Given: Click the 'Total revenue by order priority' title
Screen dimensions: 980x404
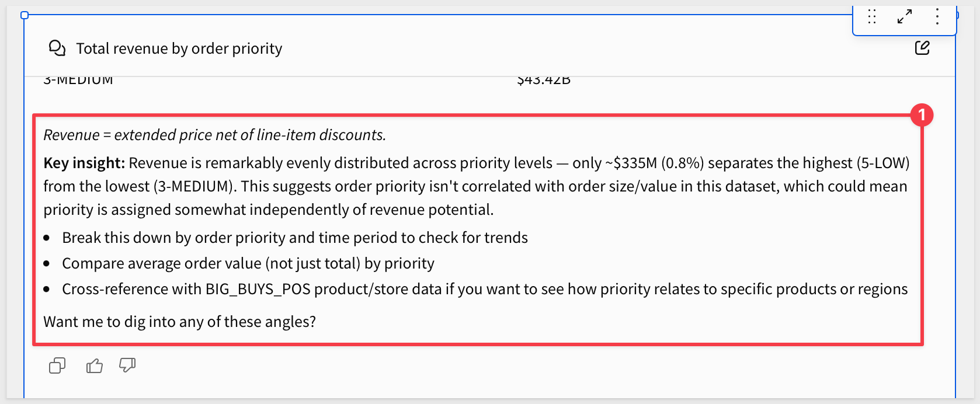Looking at the screenshot, I should (x=179, y=48).
